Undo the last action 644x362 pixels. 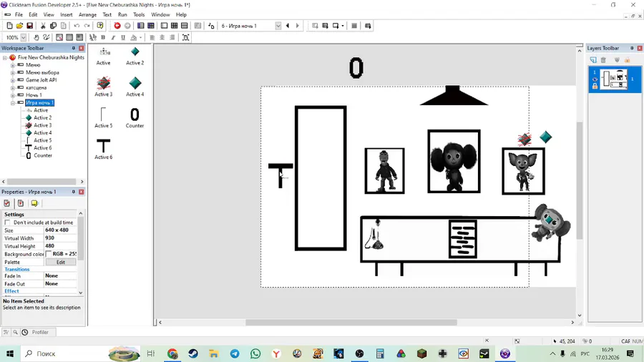point(77,26)
